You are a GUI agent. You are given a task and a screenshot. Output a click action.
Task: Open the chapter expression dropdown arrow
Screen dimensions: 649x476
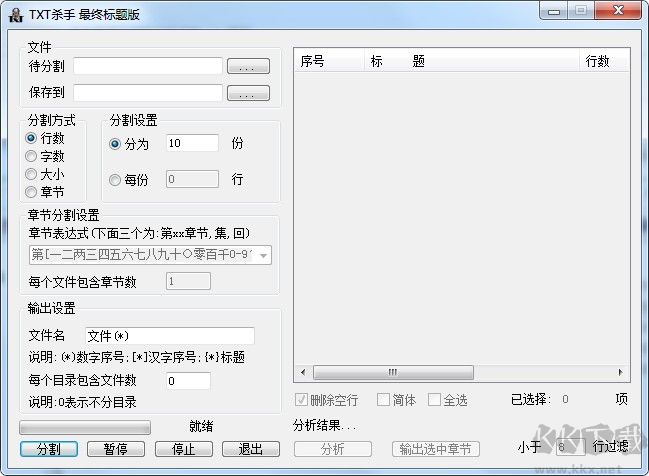click(x=263, y=255)
